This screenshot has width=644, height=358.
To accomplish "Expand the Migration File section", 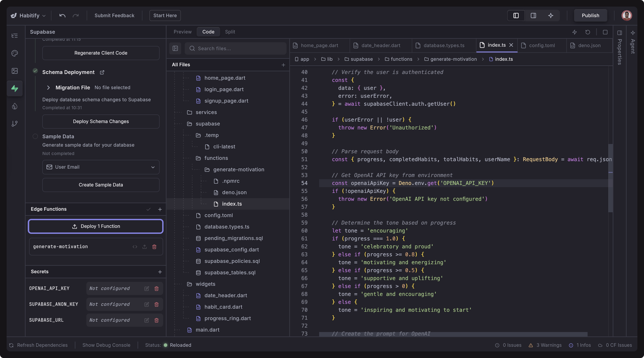I will 48,88.
